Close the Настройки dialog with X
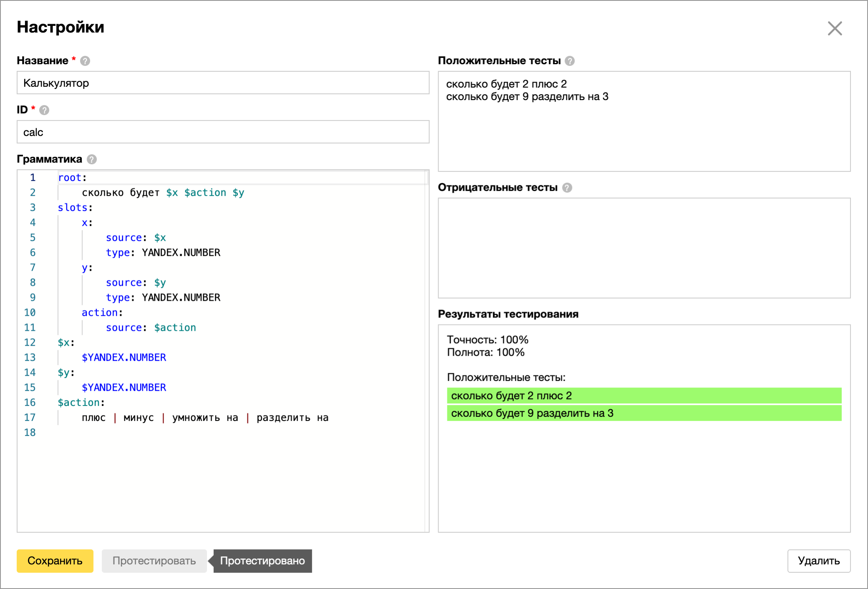Screen dimensions: 868x589 point(835,28)
